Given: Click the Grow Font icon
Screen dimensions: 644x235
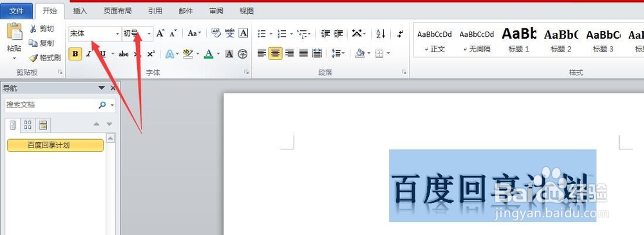Looking at the screenshot, I should [160, 33].
